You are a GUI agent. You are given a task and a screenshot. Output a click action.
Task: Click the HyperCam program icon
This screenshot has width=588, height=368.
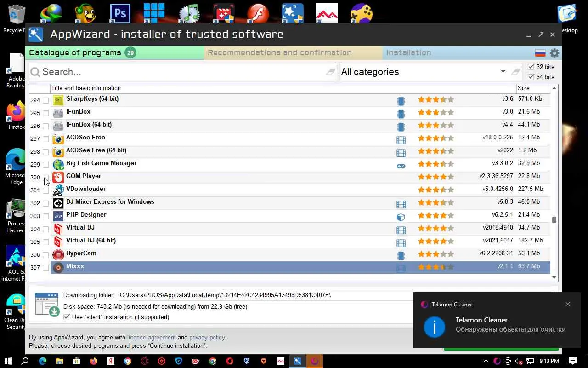(x=58, y=254)
